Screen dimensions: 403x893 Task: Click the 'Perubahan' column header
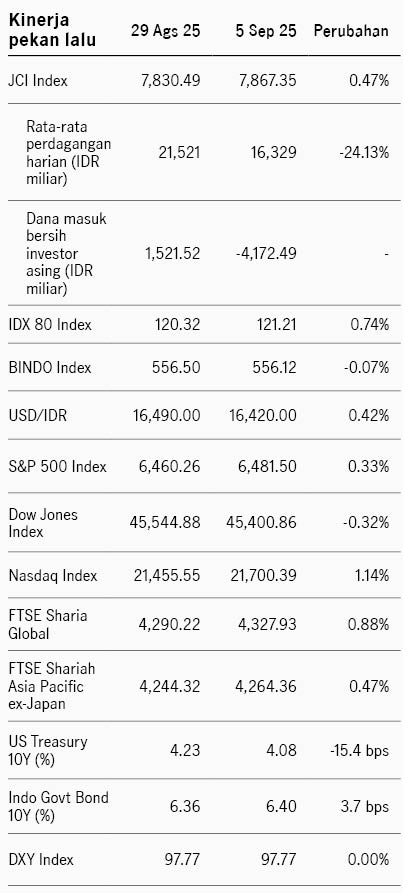351,31
